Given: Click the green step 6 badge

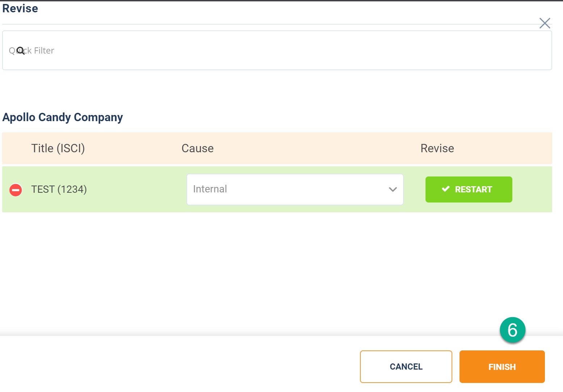Looking at the screenshot, I should tap(512, 330).
